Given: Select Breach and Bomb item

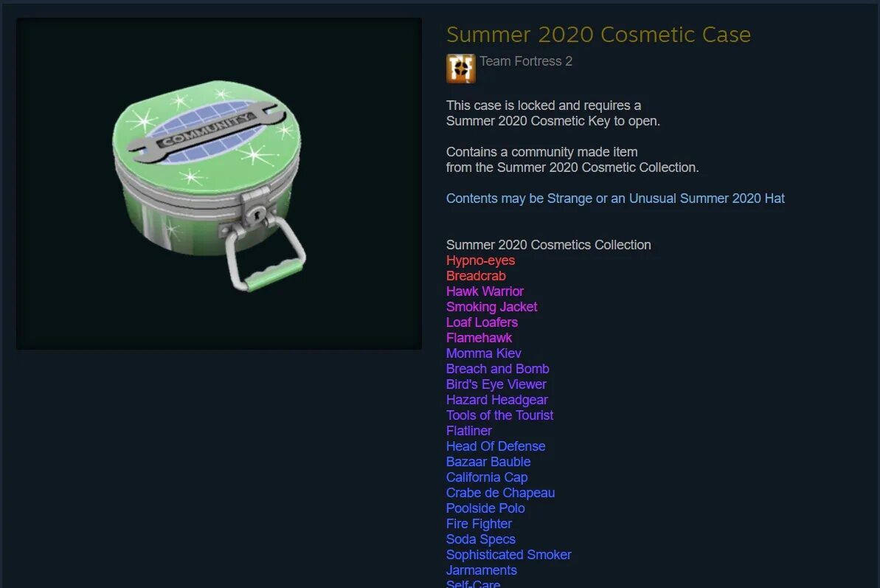Looking at the screenshot, I should pyautogui.click(x=498, y=369).
